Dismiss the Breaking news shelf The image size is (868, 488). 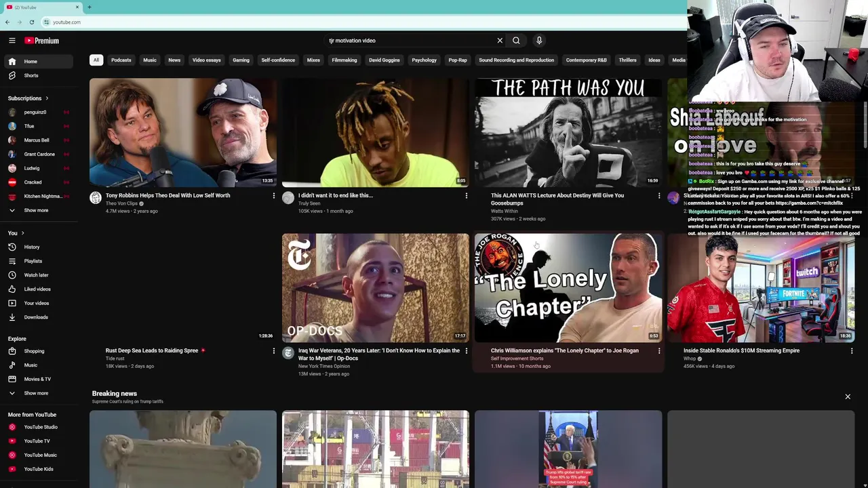tap(848, 397)
